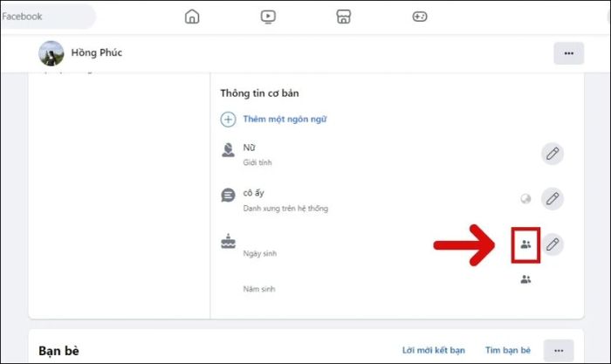This screenshot has width=611, height=364.
Task: Click the plus icon beside Thêm một ngôn ngữ
Action: point(228,120)
